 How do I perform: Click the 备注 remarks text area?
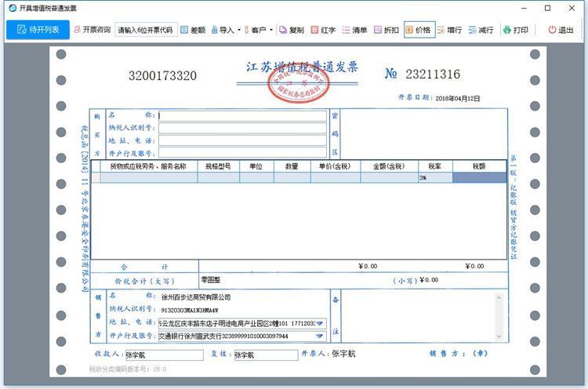tap(419, 316)
